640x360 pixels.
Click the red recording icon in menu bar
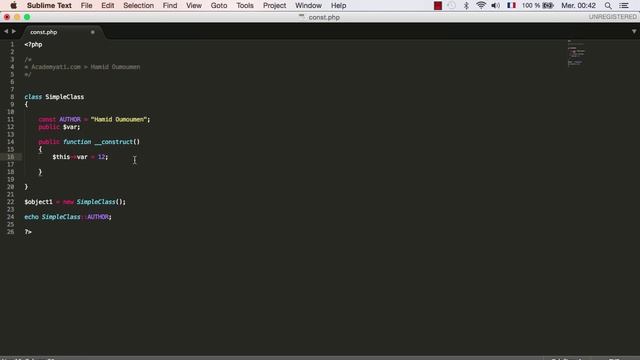tap(438, 5)
